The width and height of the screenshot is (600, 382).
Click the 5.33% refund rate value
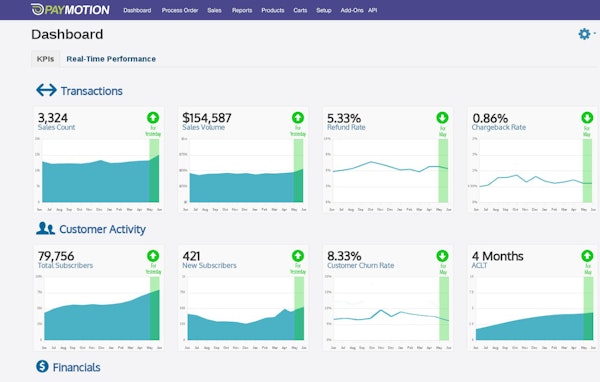(344, 118)
